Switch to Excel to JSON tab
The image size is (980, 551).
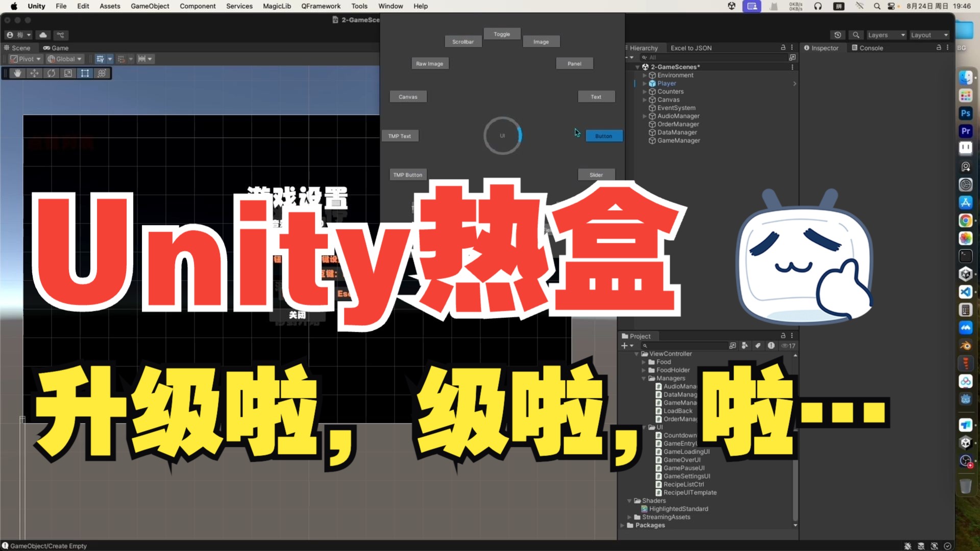(691, 48)
